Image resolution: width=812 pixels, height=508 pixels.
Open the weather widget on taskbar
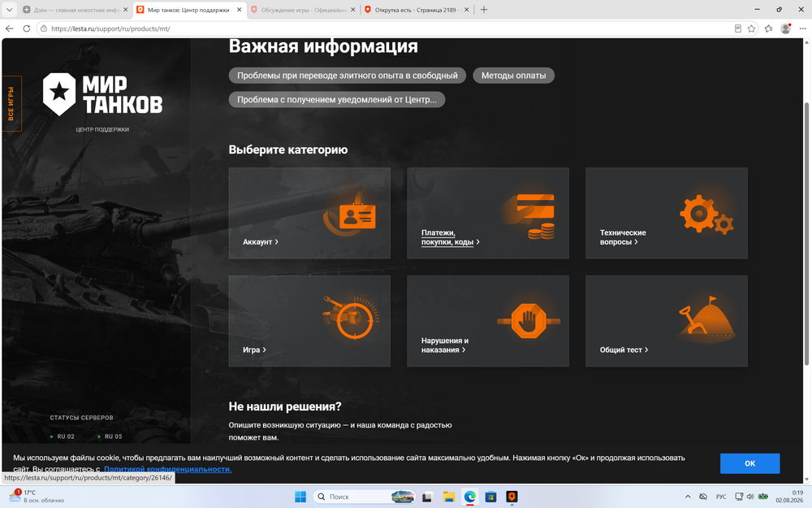point(37,496)
